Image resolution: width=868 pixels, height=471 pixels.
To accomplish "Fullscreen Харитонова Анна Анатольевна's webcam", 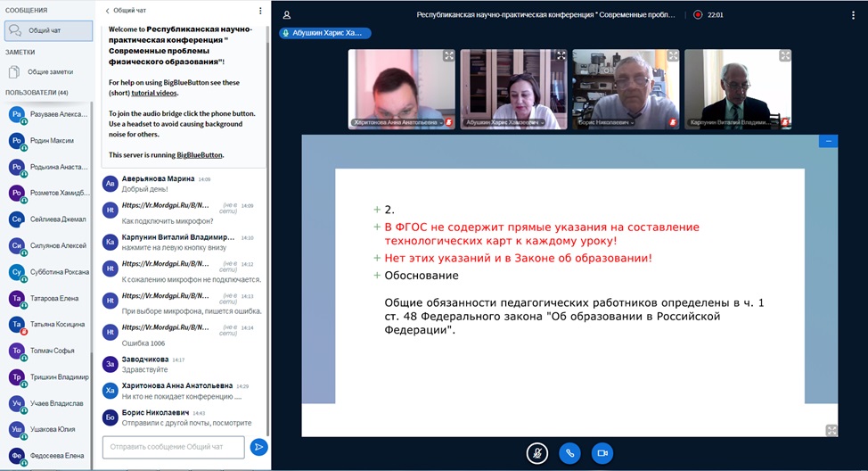I will (x=448, y=55).
